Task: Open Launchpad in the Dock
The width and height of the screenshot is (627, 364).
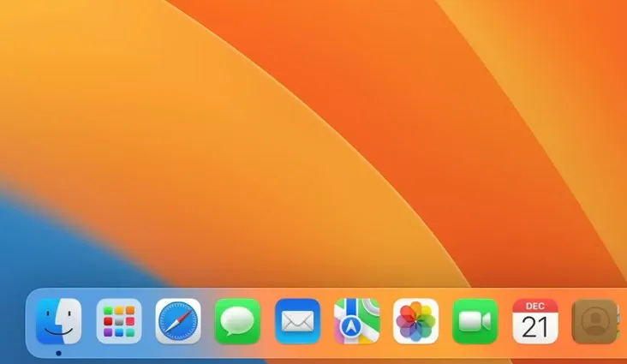Action: (119, 321)
